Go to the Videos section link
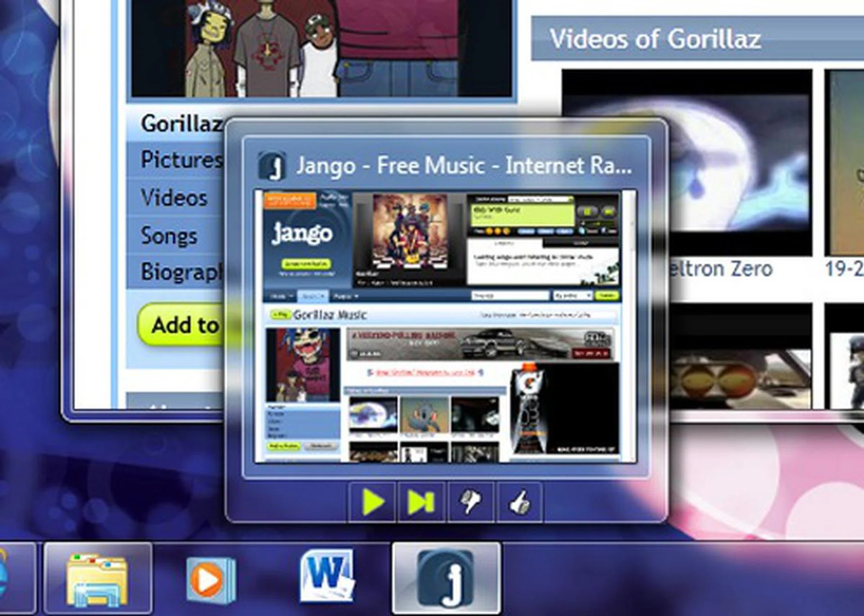 tap(174, 198)
